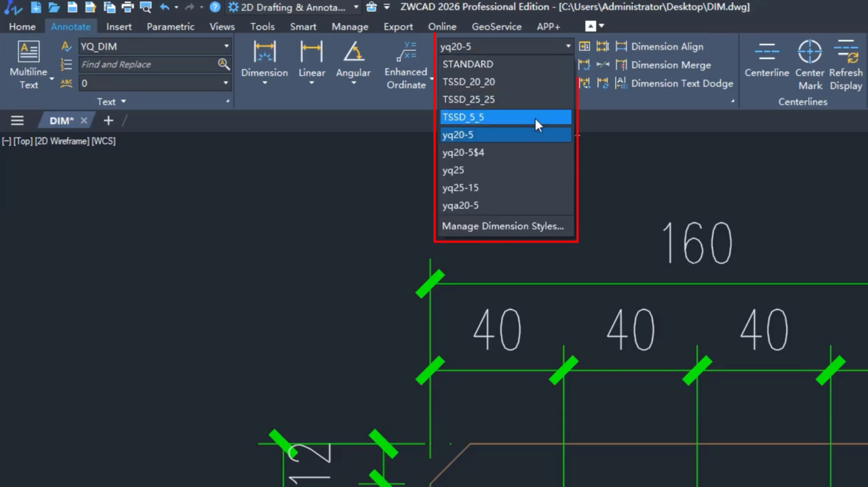Expand the arrow under the Linear button
The width and height of the screenshot is (868, 487).
pos(312,83)
